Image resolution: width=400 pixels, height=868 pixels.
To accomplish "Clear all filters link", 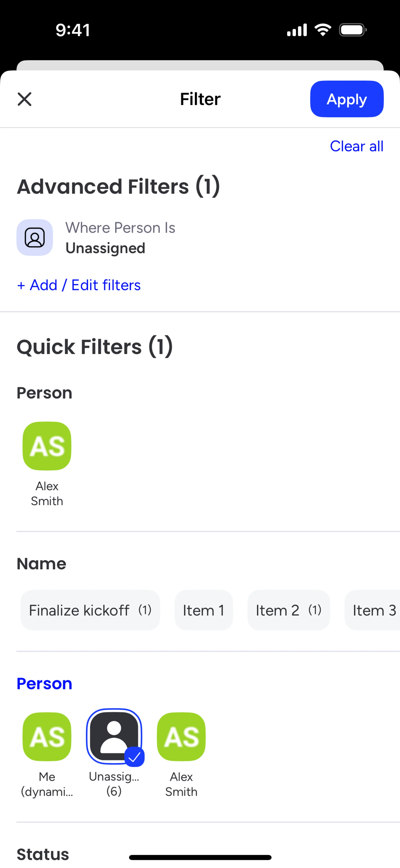I will pyautogui.click(x=356, y=146).
